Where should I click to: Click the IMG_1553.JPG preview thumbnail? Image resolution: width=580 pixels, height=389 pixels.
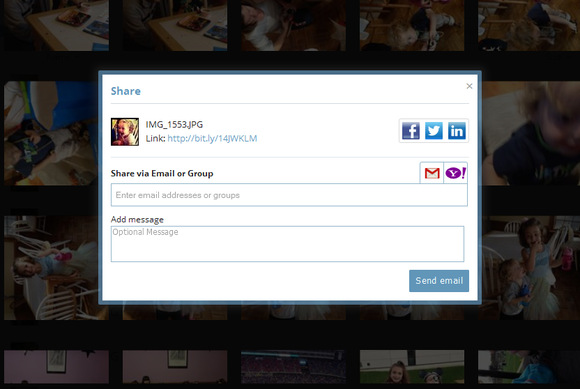pos(125,132)
